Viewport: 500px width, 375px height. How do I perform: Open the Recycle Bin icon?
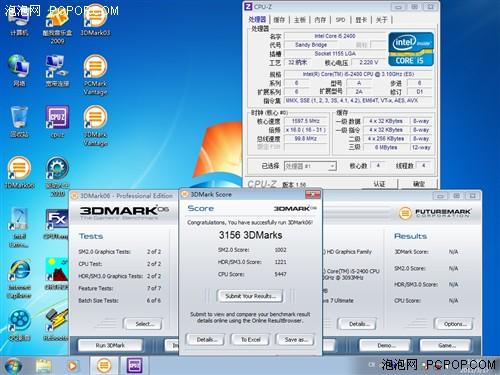(19, 121)
